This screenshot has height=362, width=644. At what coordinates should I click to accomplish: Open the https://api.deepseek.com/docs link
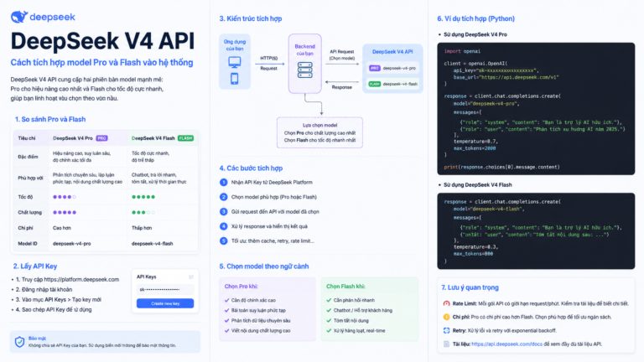click(x=506, y=344)
